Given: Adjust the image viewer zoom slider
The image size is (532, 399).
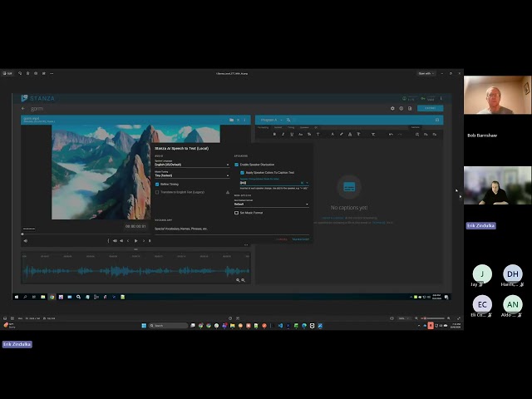Looking at the screenshot, I should (x=434, y=318).
